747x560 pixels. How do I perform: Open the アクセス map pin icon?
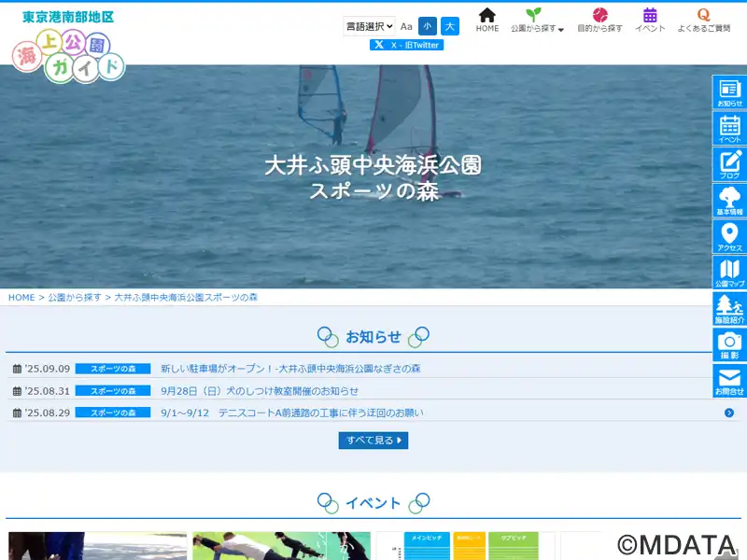tap(729, 237)
